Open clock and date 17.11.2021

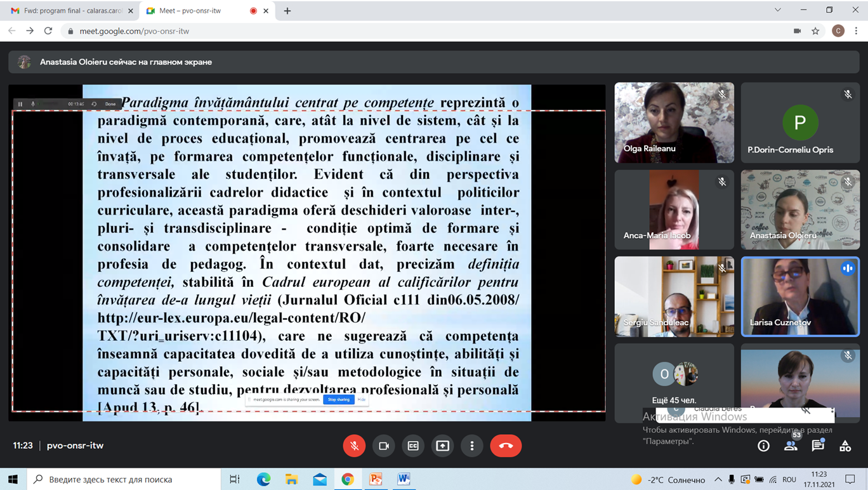[x=819, y=479]
